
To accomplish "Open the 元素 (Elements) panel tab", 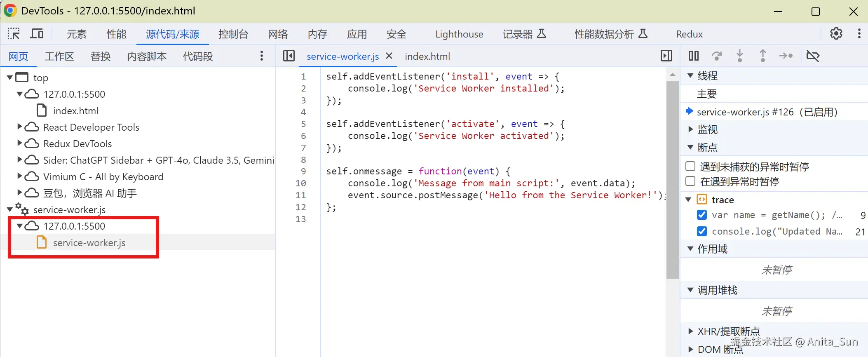I will (77, 34).
